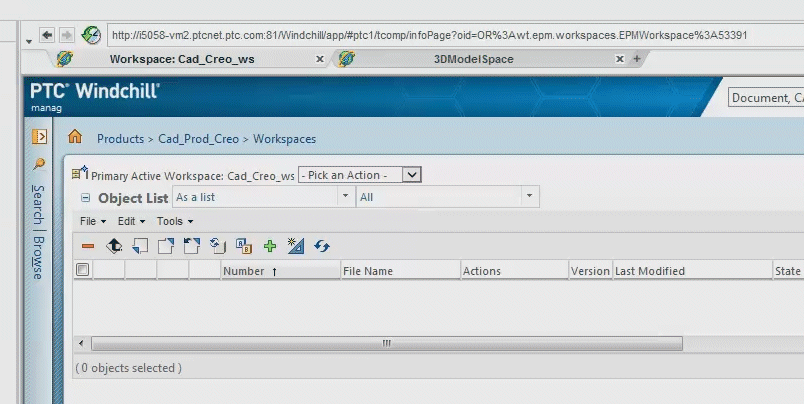Click the Workspaces breadcrumb link
Screen dimensions: 804x404
click(x=285, y=139)
